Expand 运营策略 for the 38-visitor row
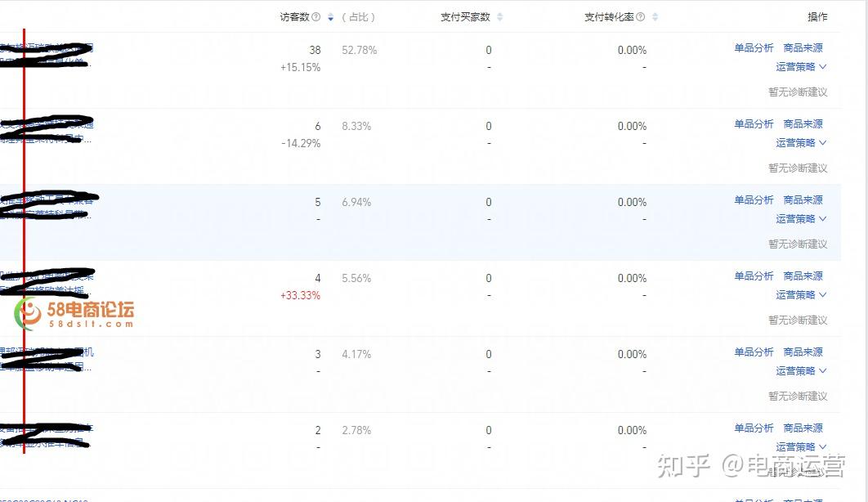 (801, 67)
